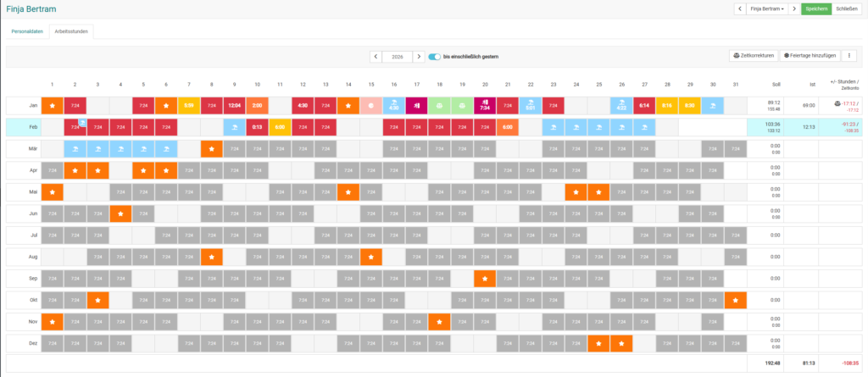Go to the next employee with right arrow
Screen dimensions: 868x377
point(793,8)
